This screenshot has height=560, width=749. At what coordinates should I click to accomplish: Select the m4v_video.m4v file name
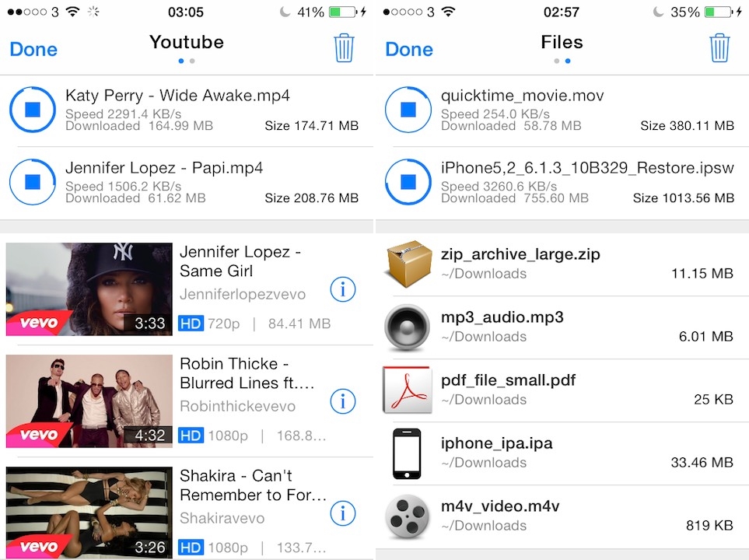(x=500, y=506)
